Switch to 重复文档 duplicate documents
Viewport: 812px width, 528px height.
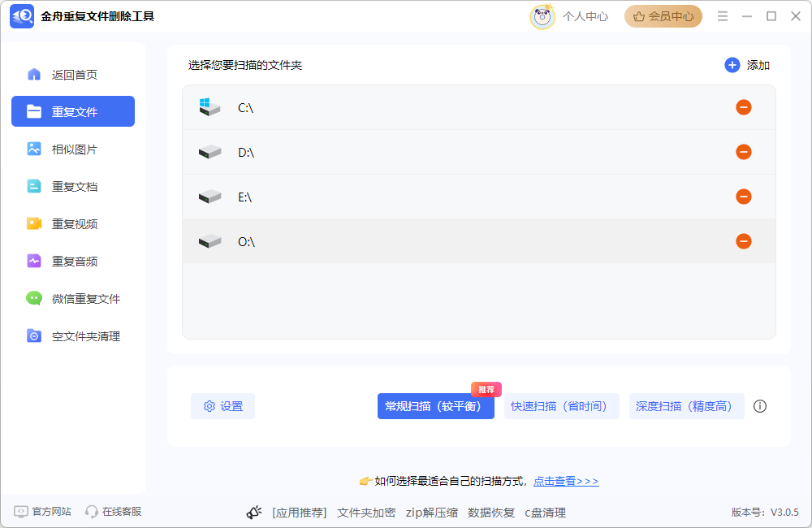[x=73, y=187]
